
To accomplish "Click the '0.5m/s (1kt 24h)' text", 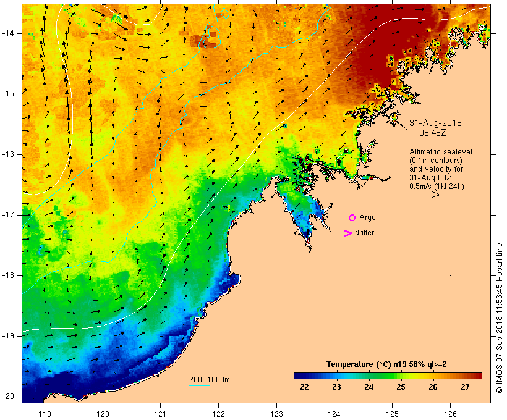I will pos(437,187).
